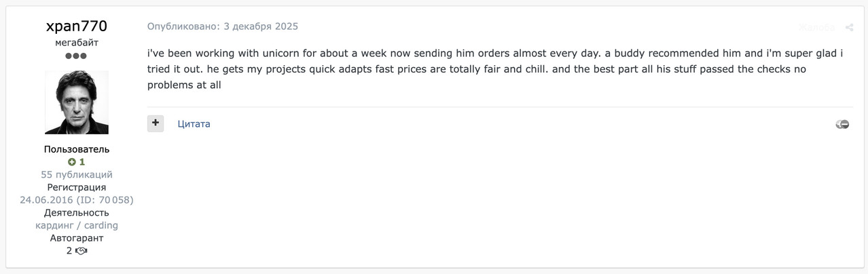Click the Деятельность label
The image size is (868, 274).
coord(76,212)
